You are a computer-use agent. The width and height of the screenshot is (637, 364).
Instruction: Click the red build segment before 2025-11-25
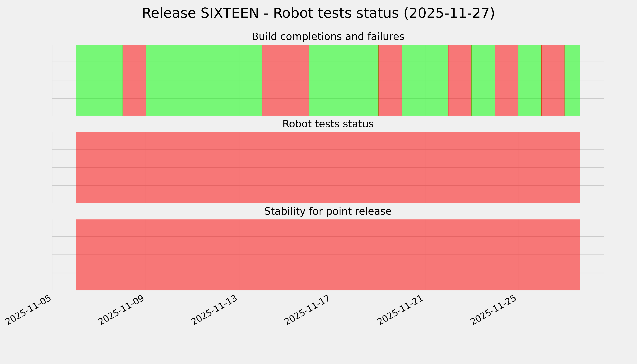506,80
